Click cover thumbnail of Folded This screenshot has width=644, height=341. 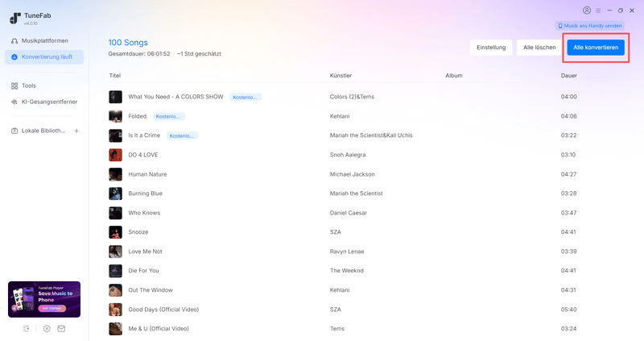(x=115, y=116)
